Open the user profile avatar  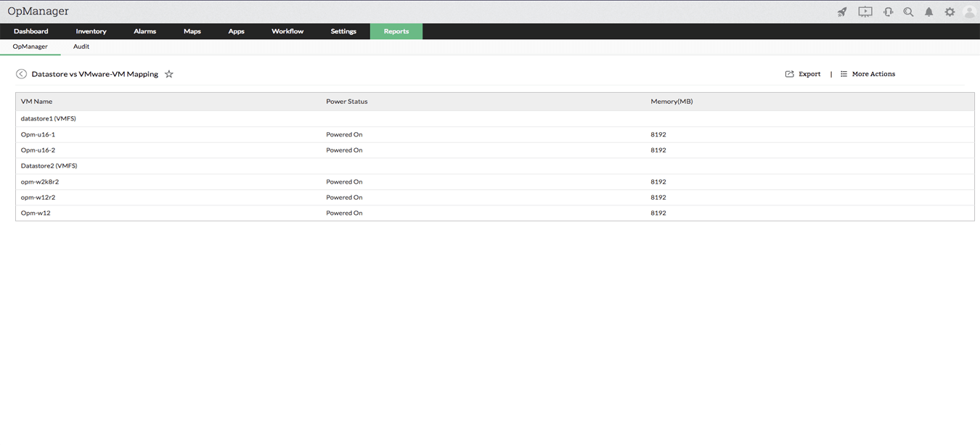coord(969,12)
